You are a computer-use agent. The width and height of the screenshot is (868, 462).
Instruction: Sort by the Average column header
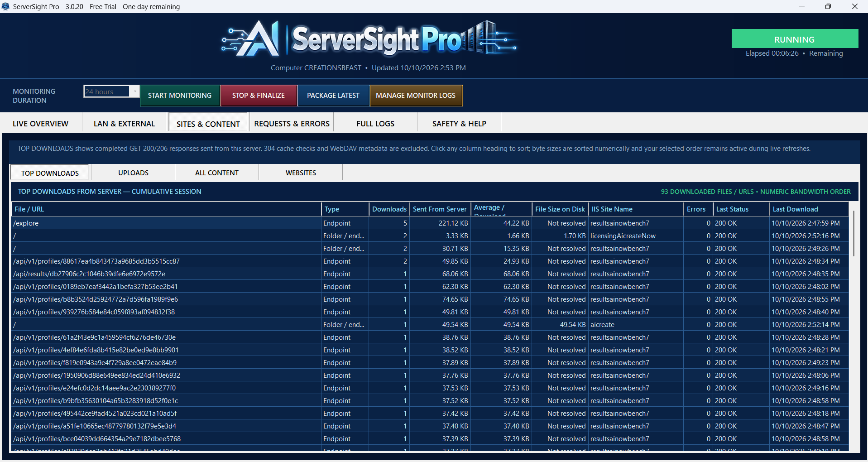point(501,209)
